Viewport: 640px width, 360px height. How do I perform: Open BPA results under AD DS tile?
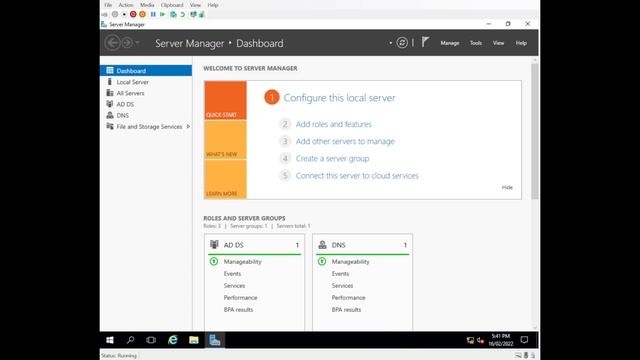tap(238, 310)
